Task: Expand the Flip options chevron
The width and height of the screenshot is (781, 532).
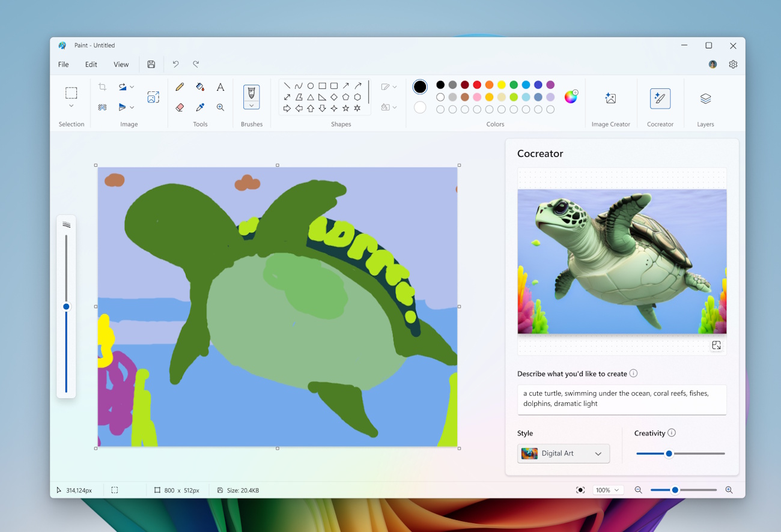Action: (132, 107)
